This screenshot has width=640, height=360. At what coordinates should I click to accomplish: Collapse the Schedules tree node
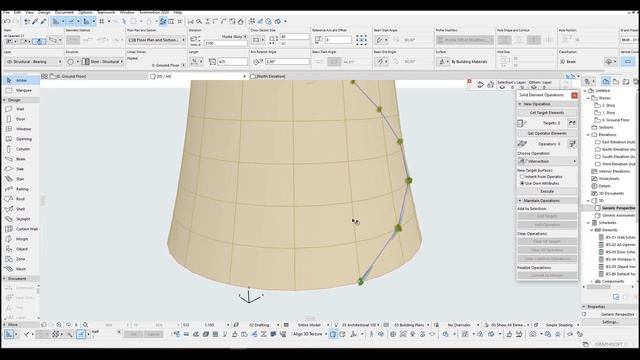click(x=589, y=223)
